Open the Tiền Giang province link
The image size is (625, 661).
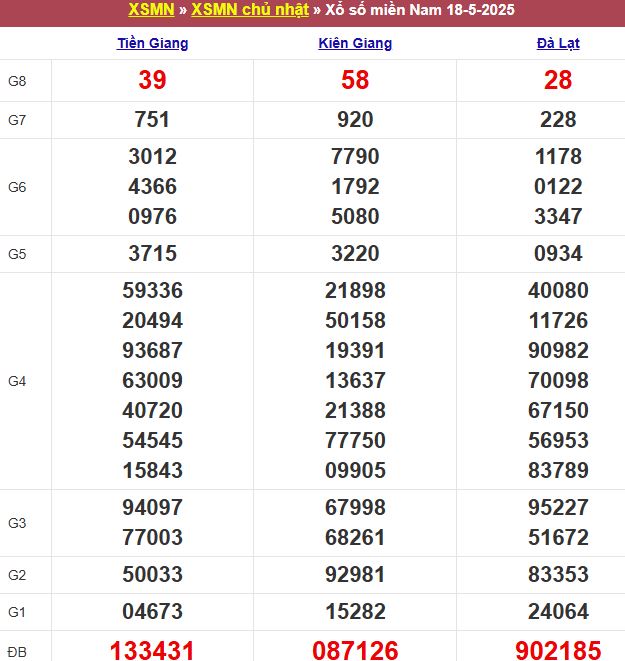[153, 43]
